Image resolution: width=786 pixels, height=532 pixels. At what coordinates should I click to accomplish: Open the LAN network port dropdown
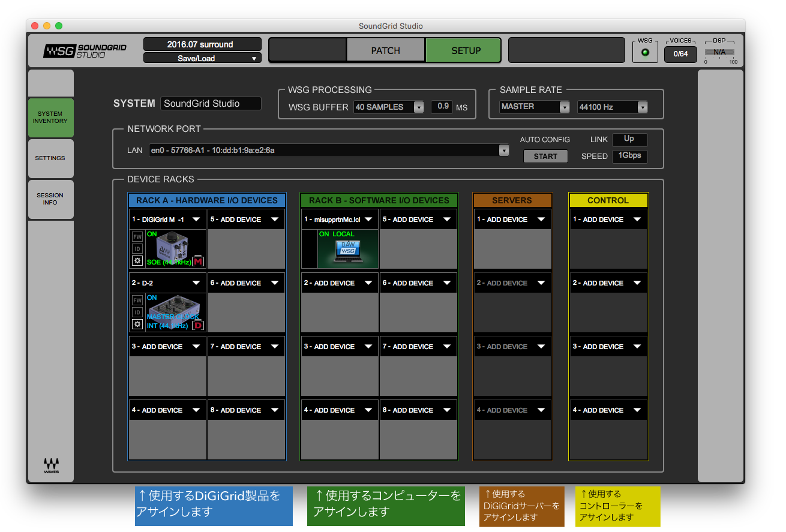click(329, 150)
